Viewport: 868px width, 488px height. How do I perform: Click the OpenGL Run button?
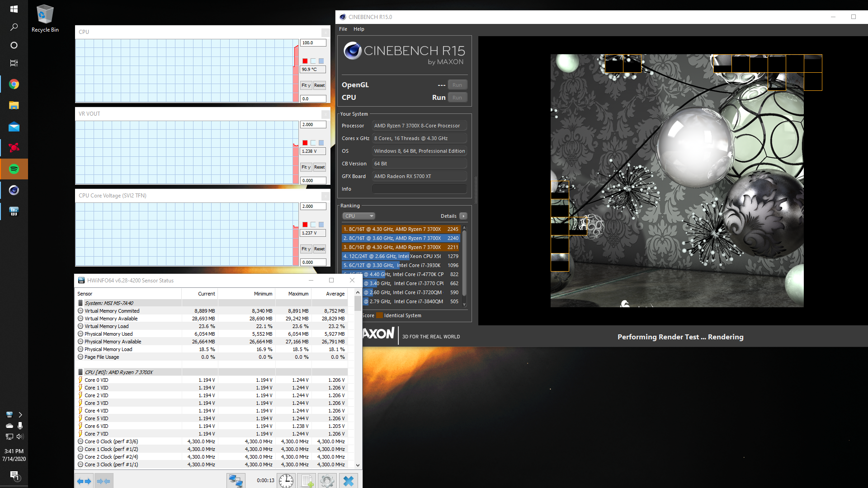[458, 85]
